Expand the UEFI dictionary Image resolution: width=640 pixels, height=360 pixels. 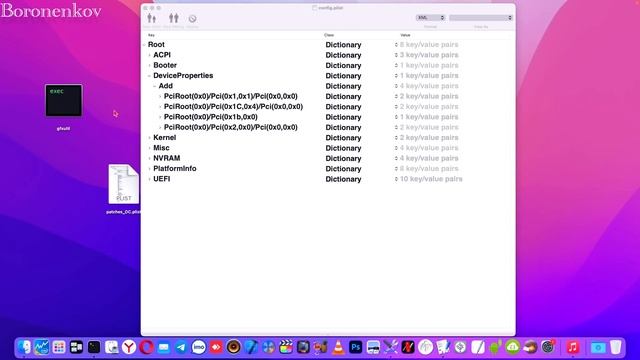pos(149,179)
